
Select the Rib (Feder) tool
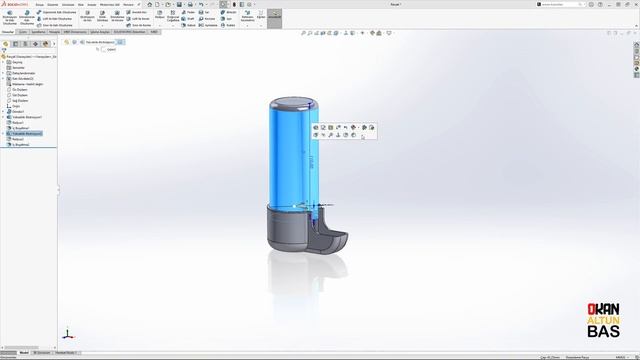click(188, 12)
